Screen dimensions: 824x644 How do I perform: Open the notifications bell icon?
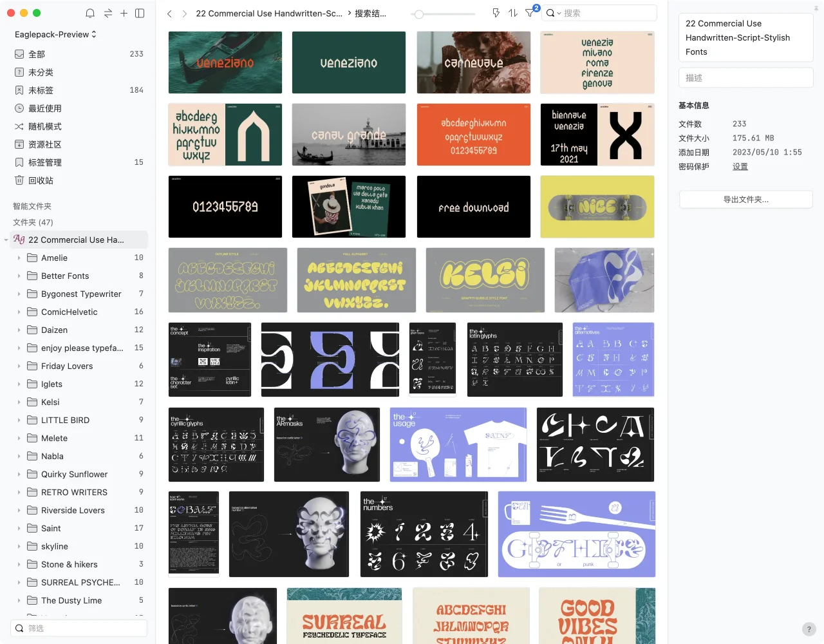[90, 14]
